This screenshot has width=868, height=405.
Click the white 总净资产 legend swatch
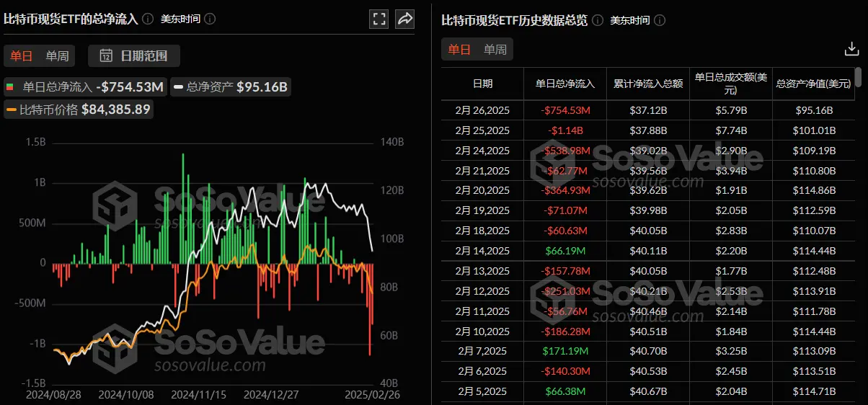(x=179, y=87)
